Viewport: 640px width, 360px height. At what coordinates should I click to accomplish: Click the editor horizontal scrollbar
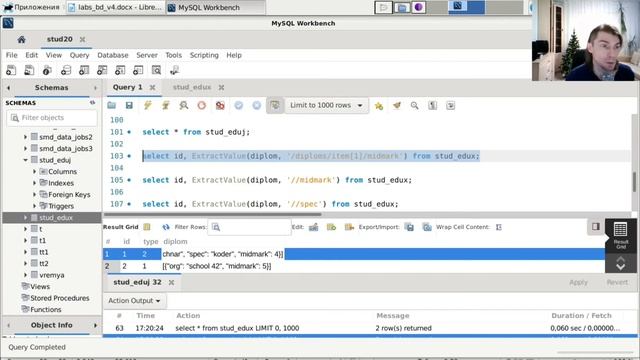[x=212, y=214]
